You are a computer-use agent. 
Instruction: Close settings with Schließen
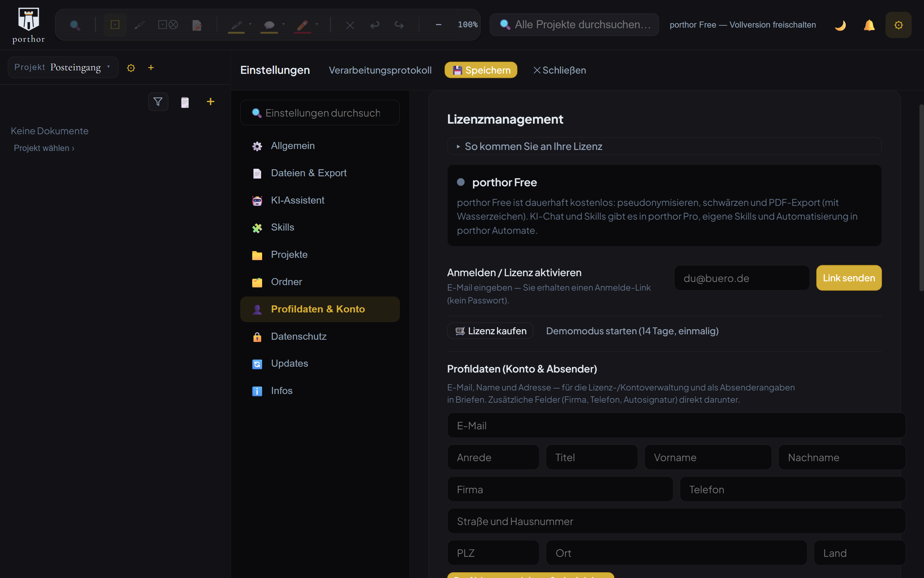[x=560, y=70]
